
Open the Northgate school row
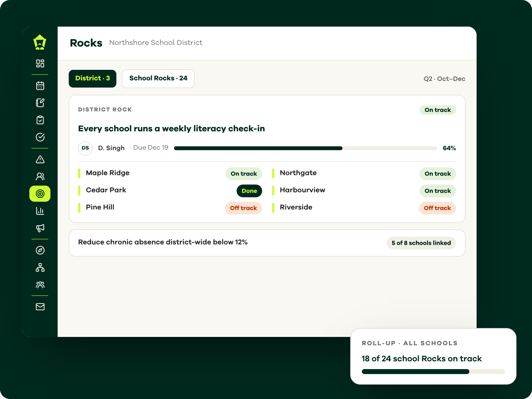(x=364, y=173)
